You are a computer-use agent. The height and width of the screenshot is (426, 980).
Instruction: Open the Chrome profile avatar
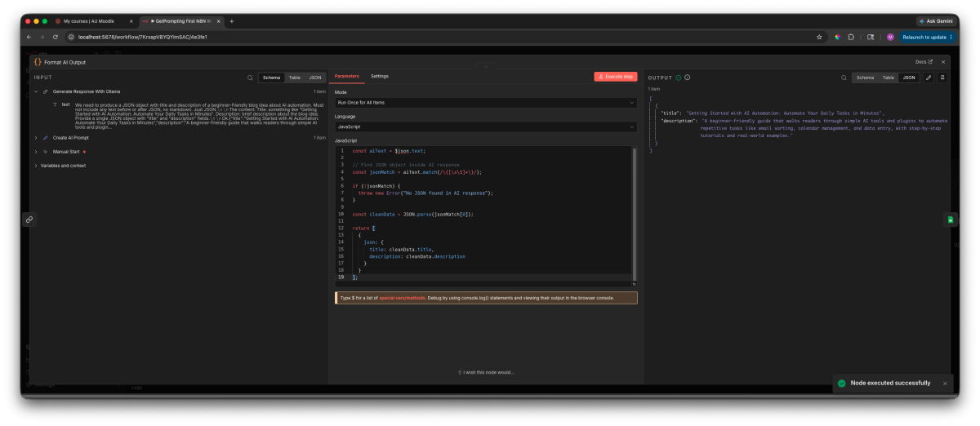(890, 37)
